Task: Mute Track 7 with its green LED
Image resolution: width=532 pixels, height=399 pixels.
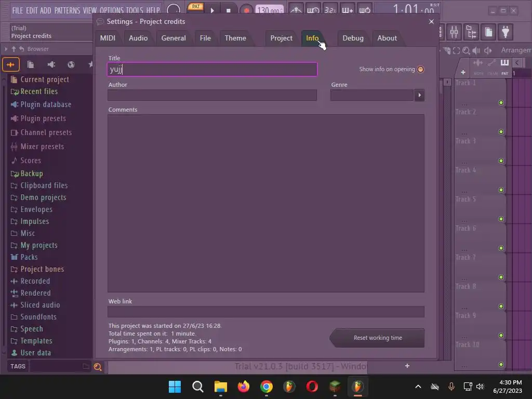Action: click(x=501, y=277)
